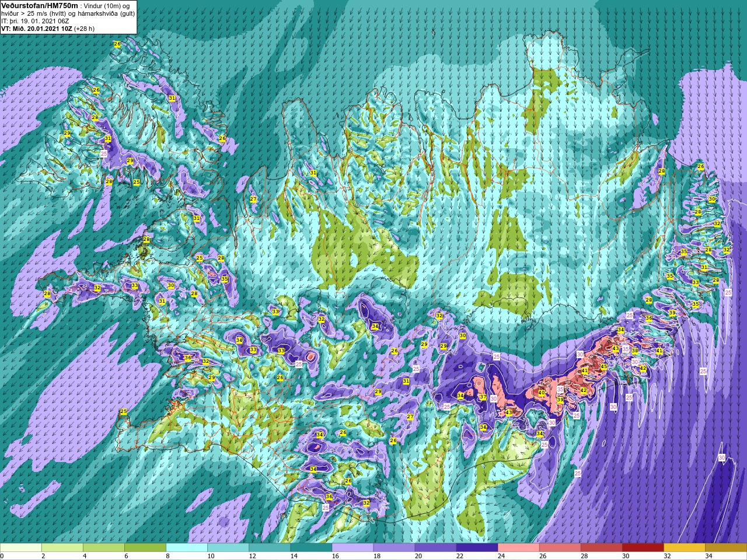Select the light yellow-green 2–4 m/s legend swatch
The image size is (747, 560).
coord(62,548)
